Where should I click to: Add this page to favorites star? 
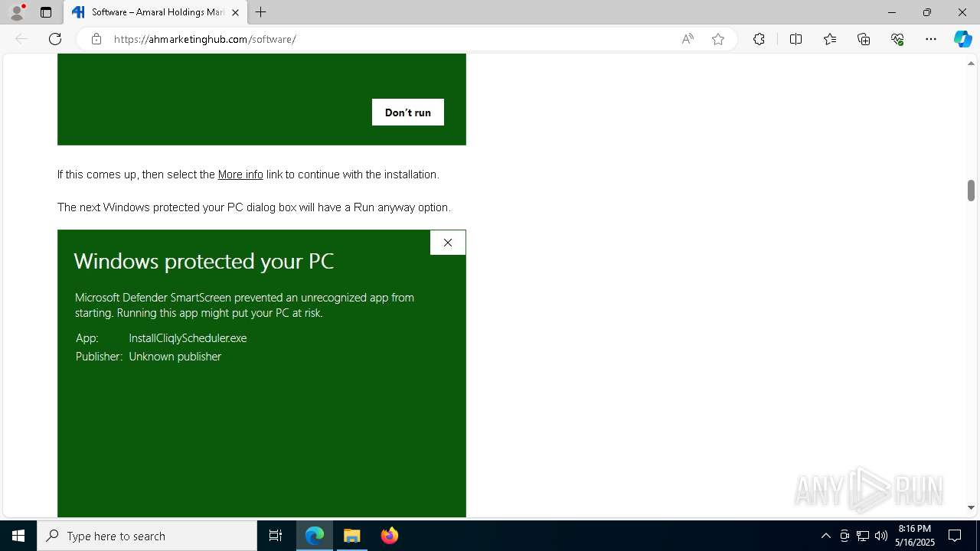tap(718, 39)
